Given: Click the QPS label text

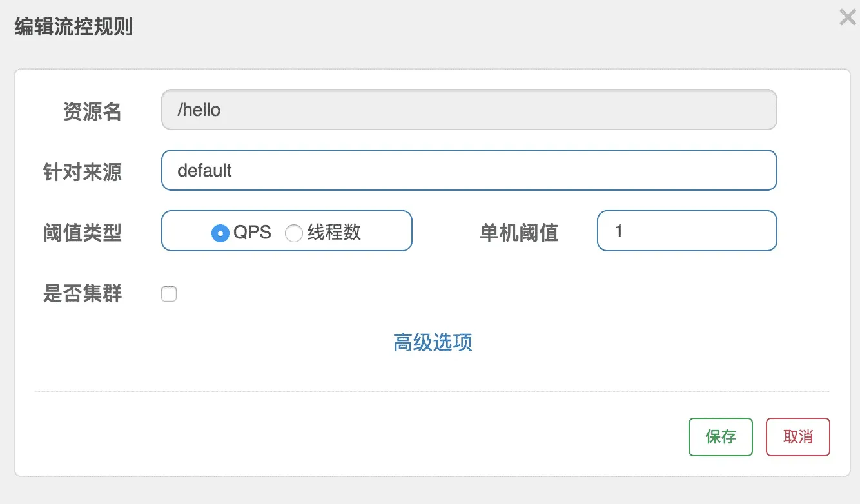Looking at the screenshot, I should (252, 232).
